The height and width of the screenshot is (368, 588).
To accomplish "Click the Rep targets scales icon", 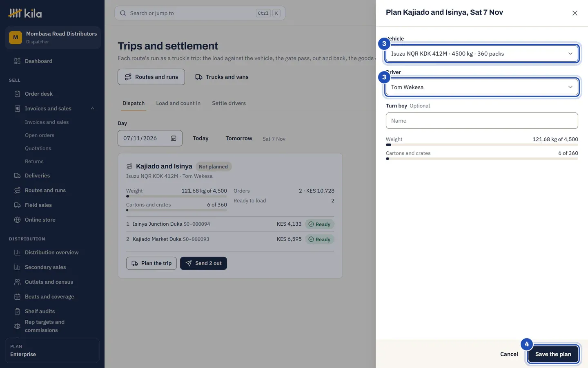I will (x=17, y=326).
